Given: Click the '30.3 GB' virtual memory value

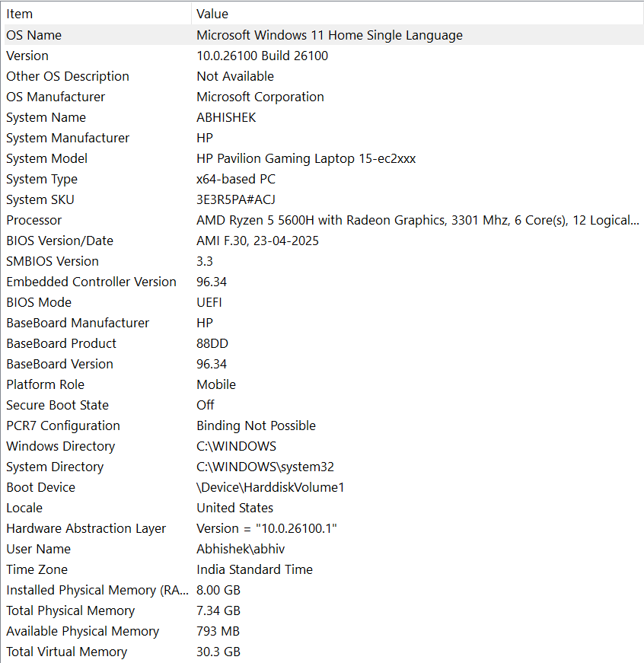Looking at the screenshot, I should tap(218, 652).
